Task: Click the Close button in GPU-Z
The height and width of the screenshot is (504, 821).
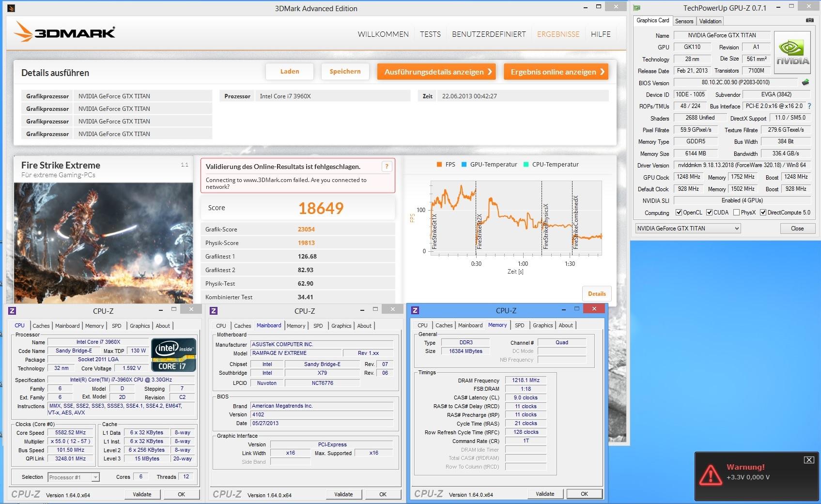Action: 797,229
